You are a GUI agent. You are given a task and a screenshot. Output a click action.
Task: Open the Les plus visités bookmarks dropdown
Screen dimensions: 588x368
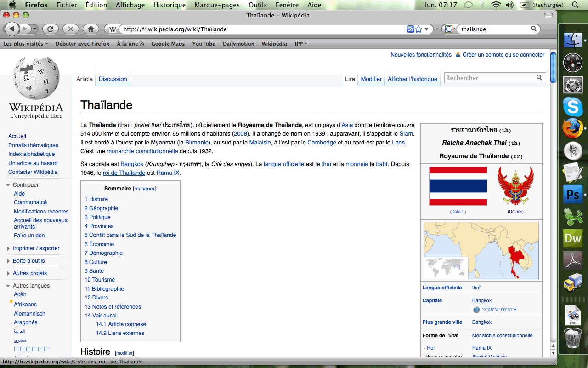[26, 44]
